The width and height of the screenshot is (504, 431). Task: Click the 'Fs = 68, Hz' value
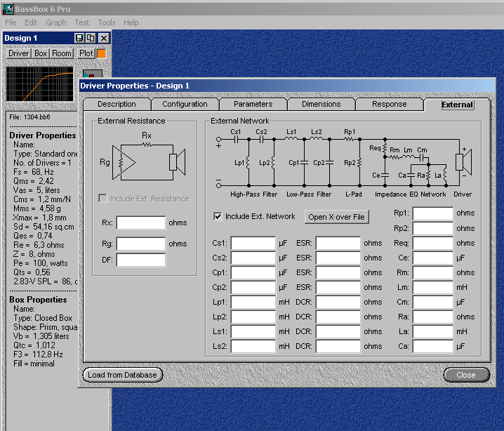tap(34, 172)
